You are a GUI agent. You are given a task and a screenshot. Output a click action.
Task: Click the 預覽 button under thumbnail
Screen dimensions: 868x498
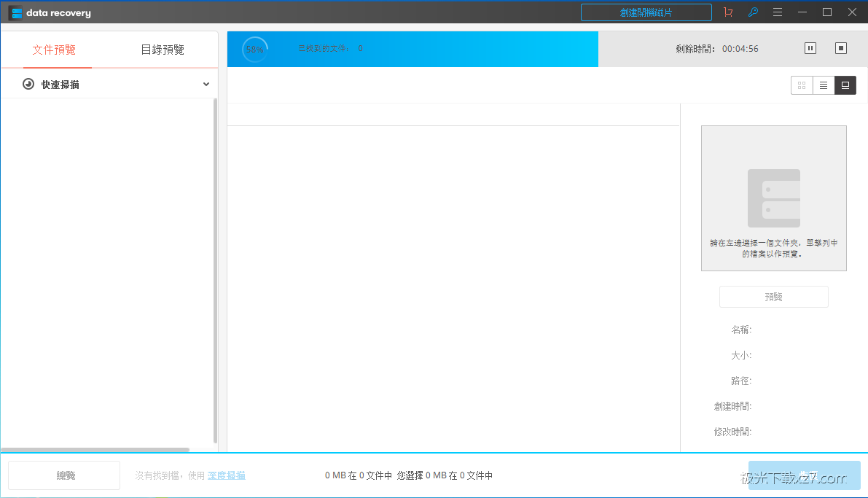point(774,297)
